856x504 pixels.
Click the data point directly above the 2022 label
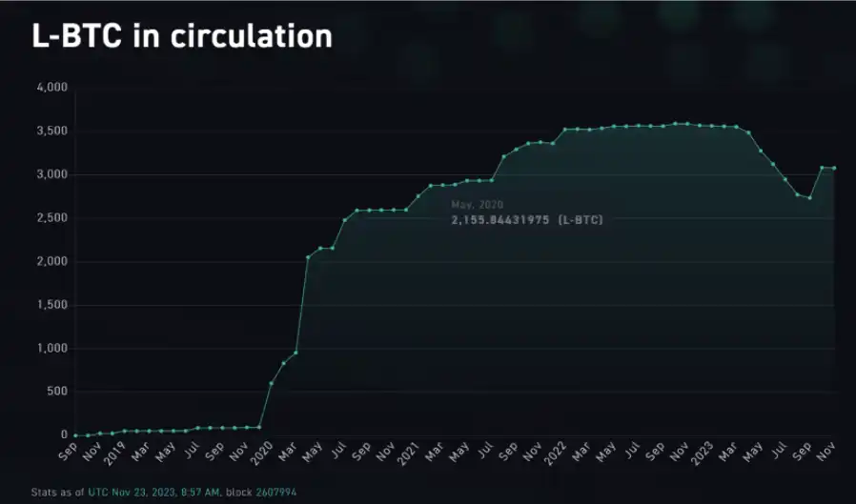click(x=565, y=129)
